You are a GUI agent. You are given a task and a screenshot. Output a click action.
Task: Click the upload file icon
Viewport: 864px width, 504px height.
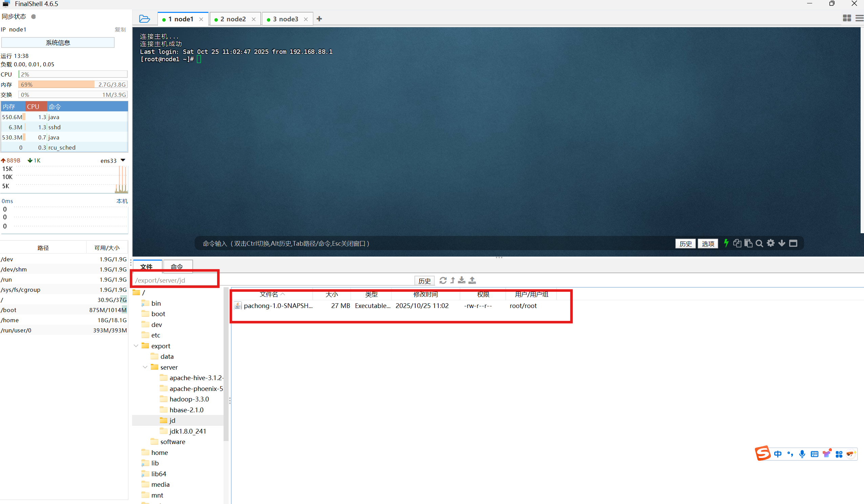click(472, 280)
